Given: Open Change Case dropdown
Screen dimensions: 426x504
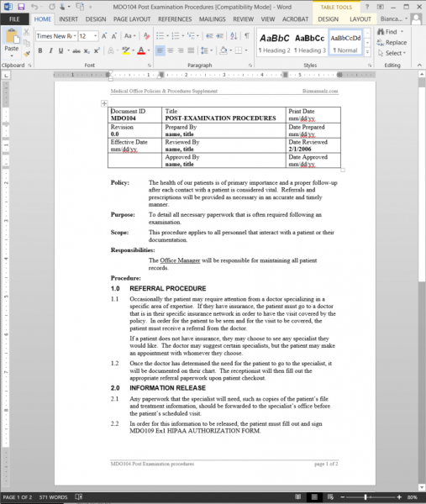Looking at the screenshot, I should point(130,36).
